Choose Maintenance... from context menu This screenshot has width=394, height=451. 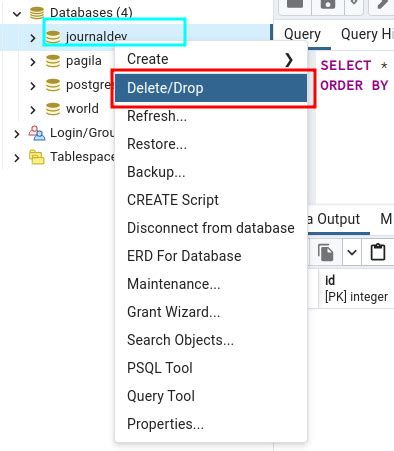[211, 284]
